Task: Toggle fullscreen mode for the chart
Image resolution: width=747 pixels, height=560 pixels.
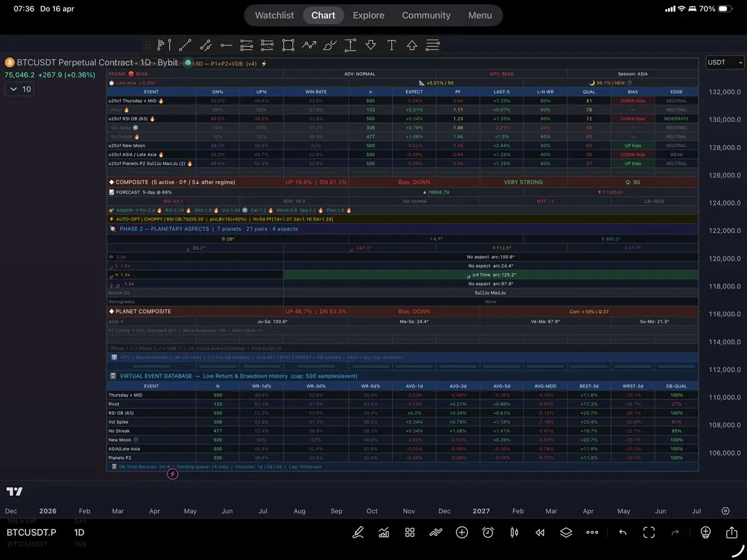Action: pyautogui.click(x=649, y=533)
